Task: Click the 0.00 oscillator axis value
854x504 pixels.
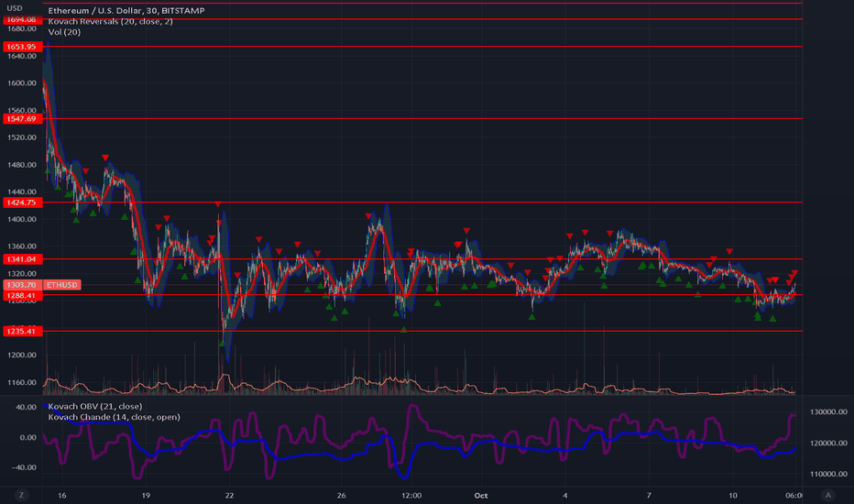Action: [x=28, y=437]
